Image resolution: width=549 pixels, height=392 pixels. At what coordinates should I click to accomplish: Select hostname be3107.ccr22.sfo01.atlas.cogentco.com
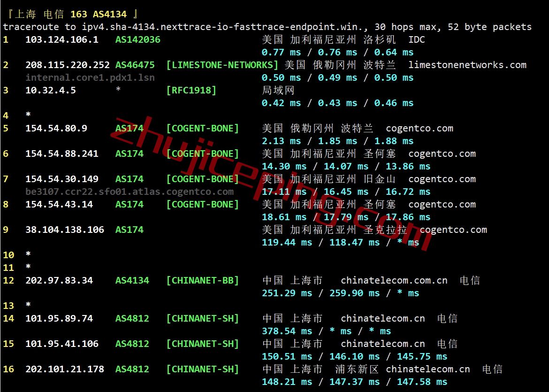coord(130,192)
